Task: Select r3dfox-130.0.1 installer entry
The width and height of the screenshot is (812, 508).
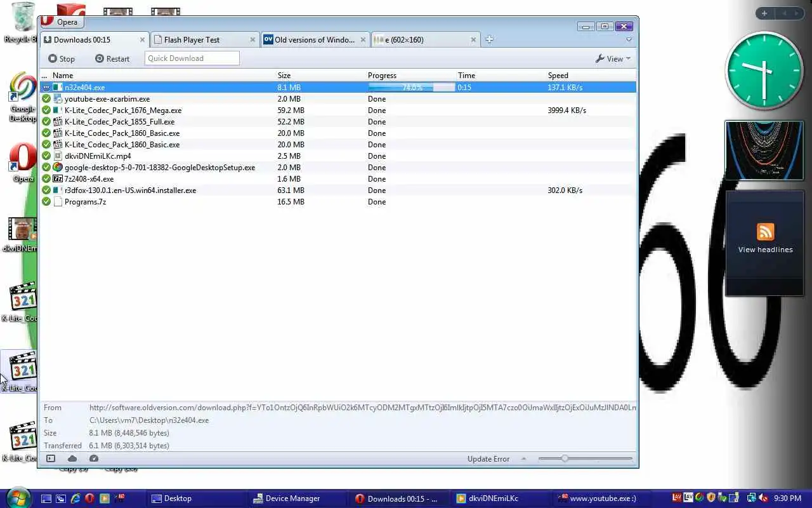Action: pyautogui.click(x=338, y=190)
